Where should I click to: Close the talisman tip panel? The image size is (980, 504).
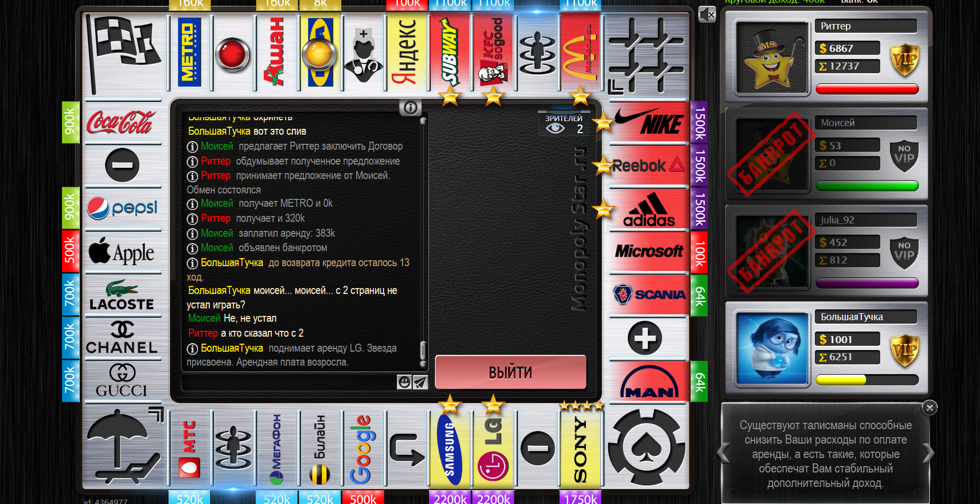point(930,408)
